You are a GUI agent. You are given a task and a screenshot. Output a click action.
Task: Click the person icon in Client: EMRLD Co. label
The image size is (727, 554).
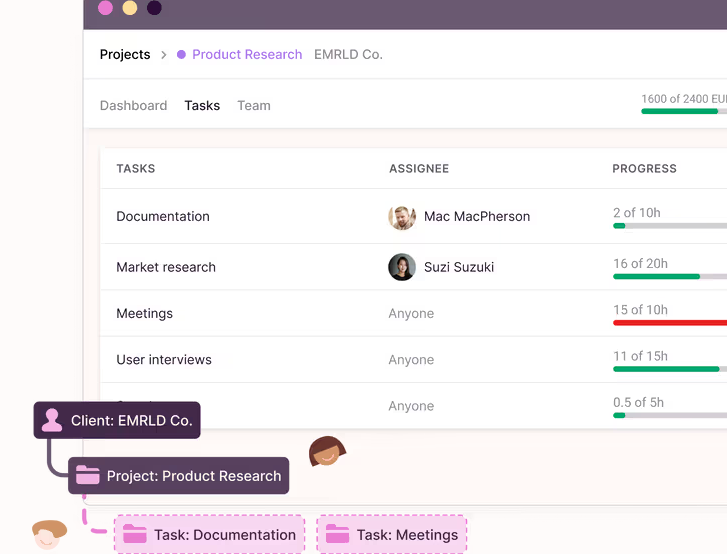[x=51, y=420]
